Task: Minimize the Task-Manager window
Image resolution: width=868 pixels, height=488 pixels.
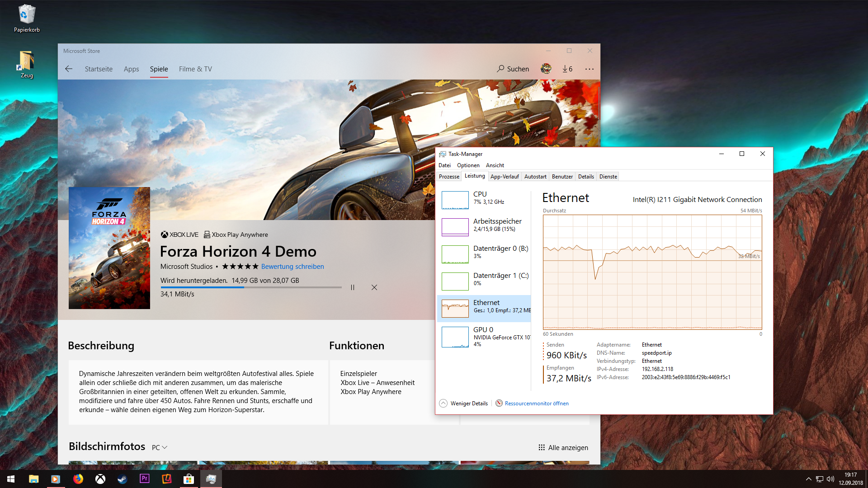Action: coord(722,154)
